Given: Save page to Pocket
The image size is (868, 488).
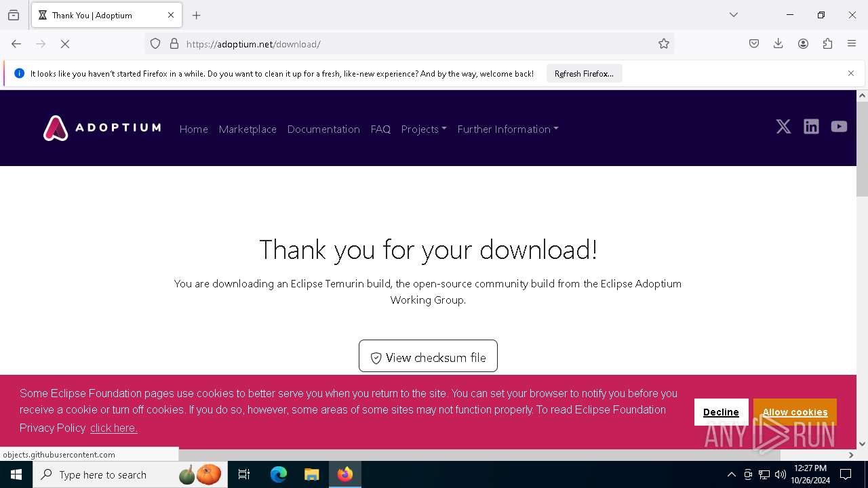Looking at the screenshot, I should [754, 44].
